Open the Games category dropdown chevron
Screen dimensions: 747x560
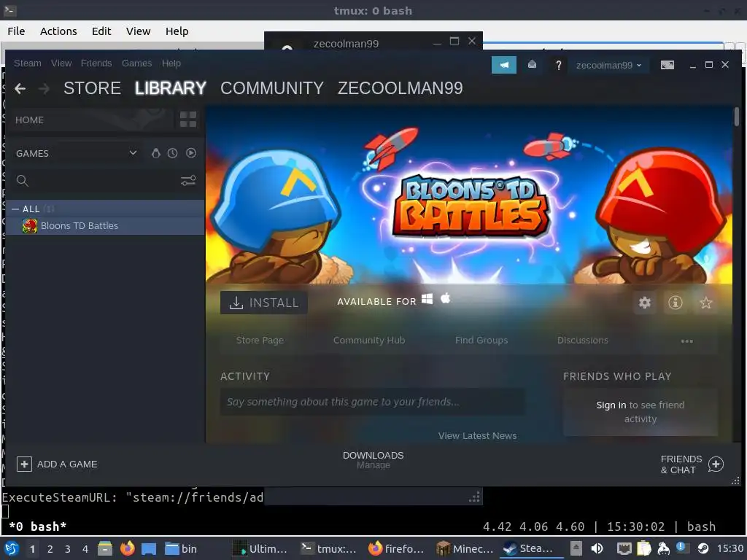pos(133,153)
